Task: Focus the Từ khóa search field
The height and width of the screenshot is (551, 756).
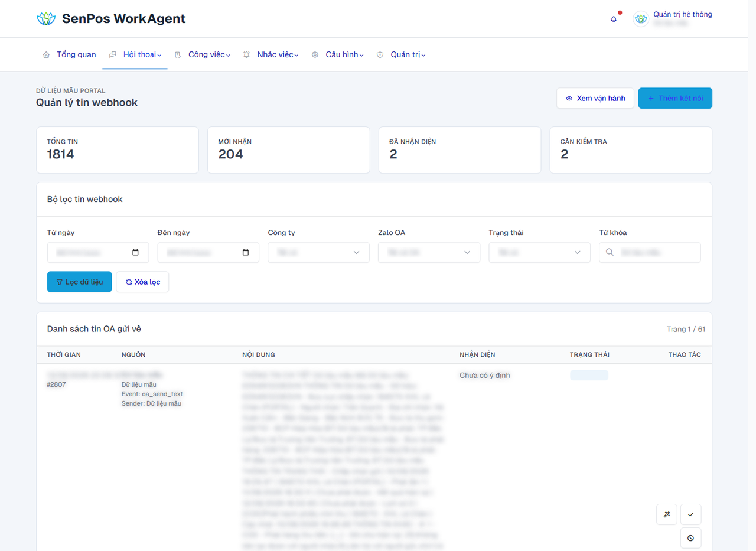Action: [650, 253]
